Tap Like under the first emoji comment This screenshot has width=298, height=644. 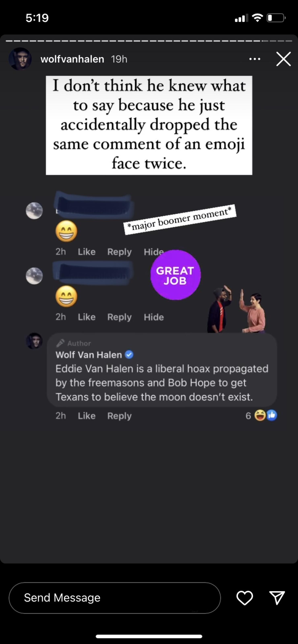click(87, 252)
